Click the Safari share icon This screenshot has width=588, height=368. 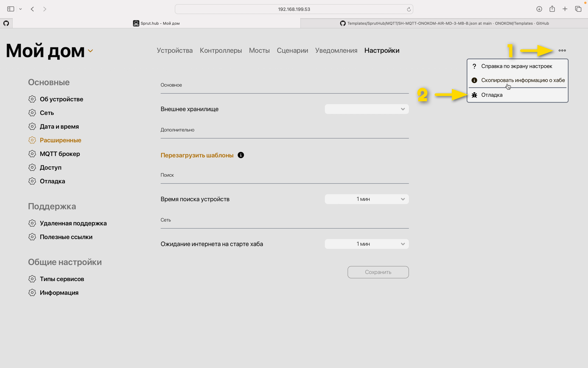click(x=552, y=9)
